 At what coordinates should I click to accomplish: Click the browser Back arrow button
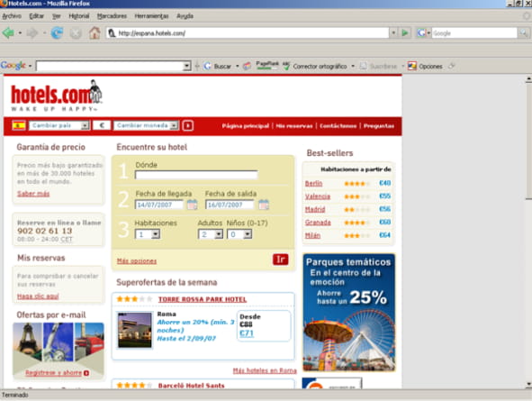[x=8, y=33]
